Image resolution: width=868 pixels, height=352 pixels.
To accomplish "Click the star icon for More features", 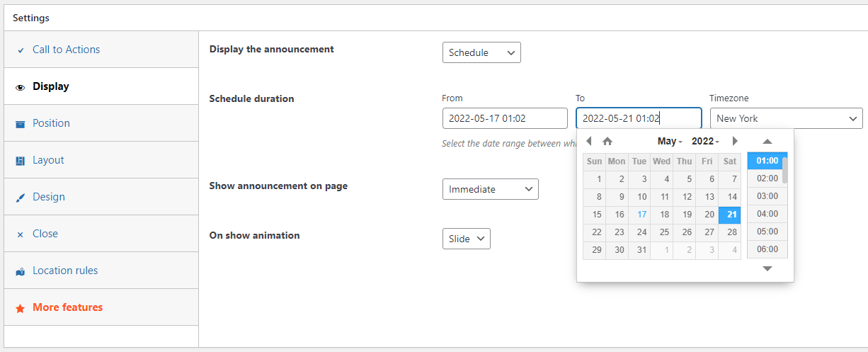I will coord(20,308).
